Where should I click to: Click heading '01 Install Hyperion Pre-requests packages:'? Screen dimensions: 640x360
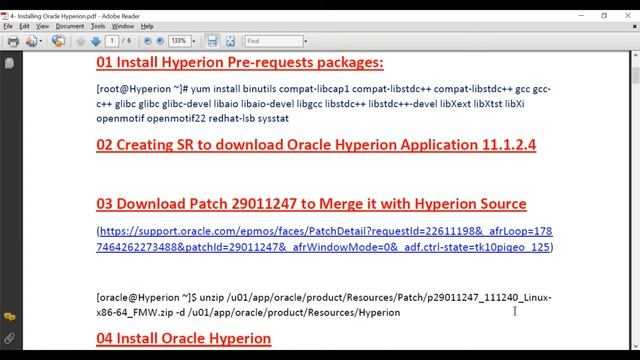coord(240,62)
